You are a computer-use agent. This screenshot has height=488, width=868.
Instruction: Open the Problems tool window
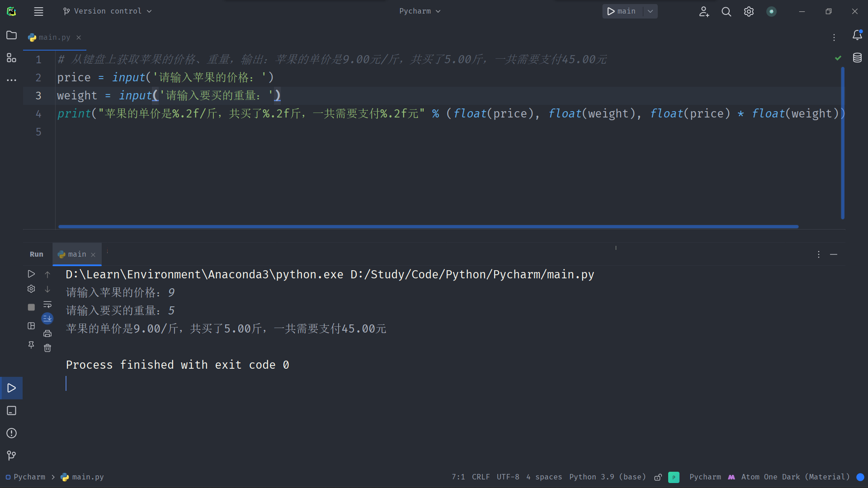pos(11,433)
